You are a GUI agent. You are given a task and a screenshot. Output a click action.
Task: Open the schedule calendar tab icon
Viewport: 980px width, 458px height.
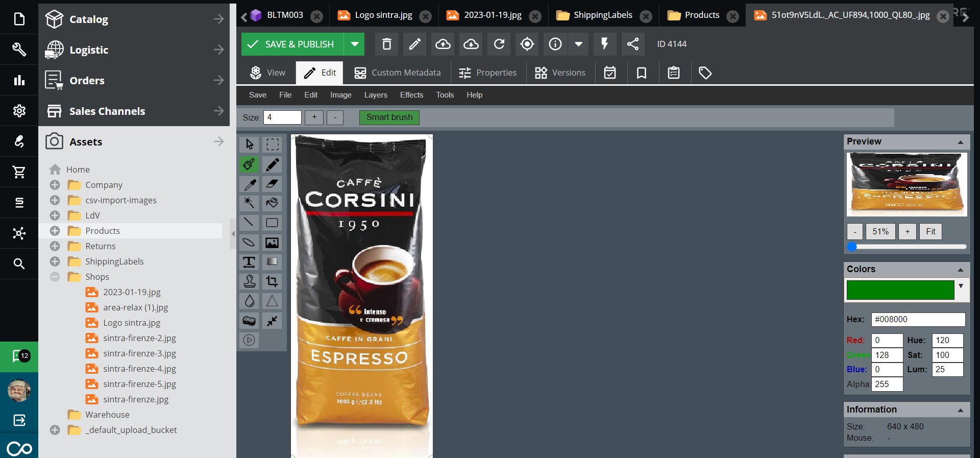610,73
